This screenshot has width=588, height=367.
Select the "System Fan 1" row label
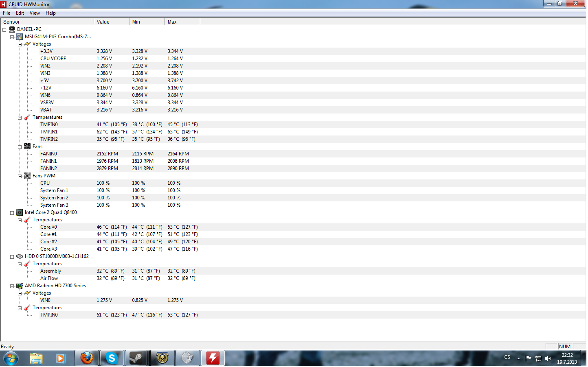click(54, 190)
